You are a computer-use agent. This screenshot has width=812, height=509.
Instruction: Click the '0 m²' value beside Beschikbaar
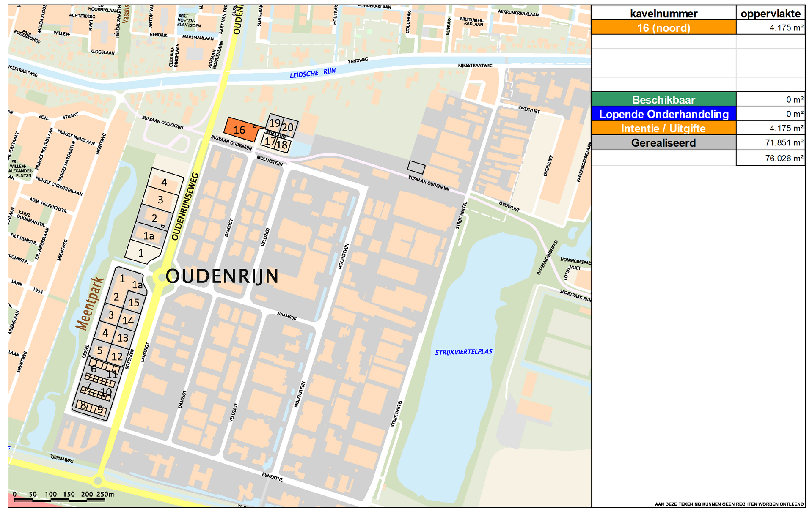795,99
